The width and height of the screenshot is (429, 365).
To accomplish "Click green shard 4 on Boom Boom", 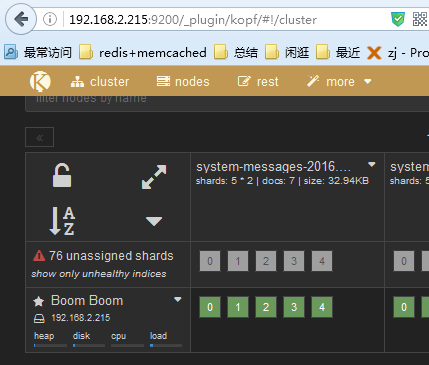I will pos(322,307).
